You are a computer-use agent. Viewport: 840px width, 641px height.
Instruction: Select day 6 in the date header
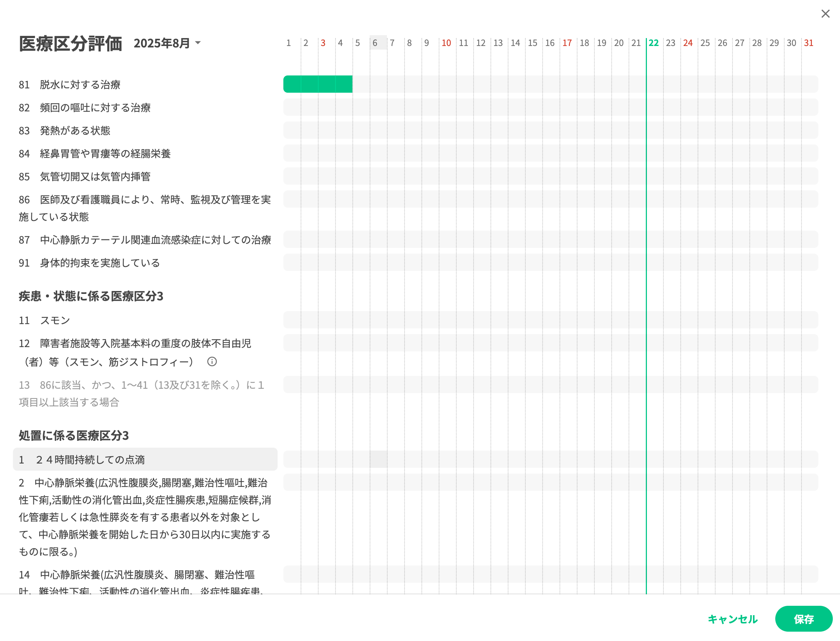pyautogui.click(x=375, y=43)
